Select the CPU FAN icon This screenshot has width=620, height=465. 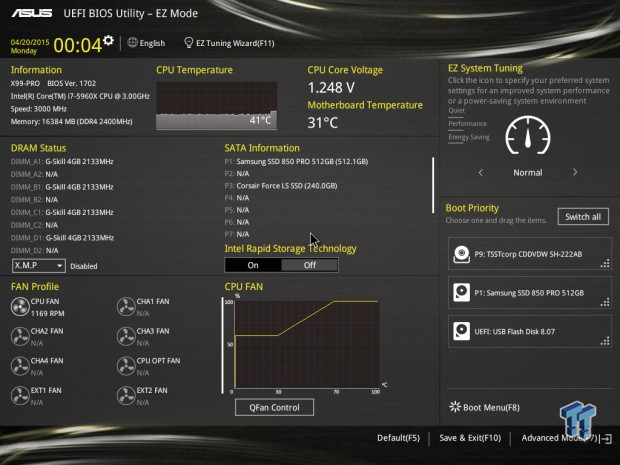(20, 307)
